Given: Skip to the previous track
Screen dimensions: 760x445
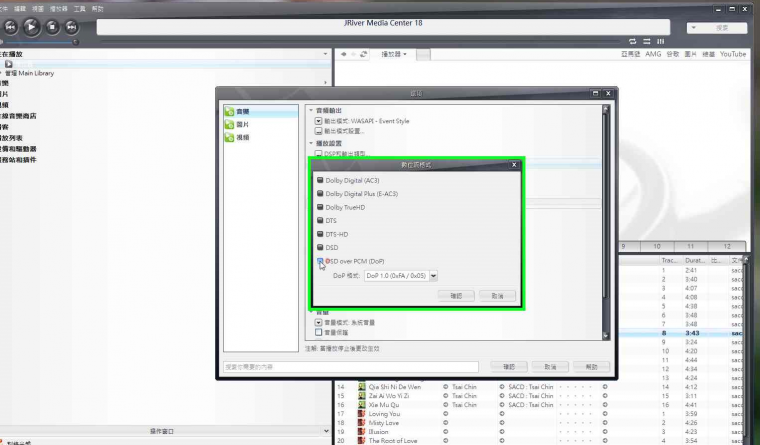Looking at the screenshot, I should coord(11,27).
